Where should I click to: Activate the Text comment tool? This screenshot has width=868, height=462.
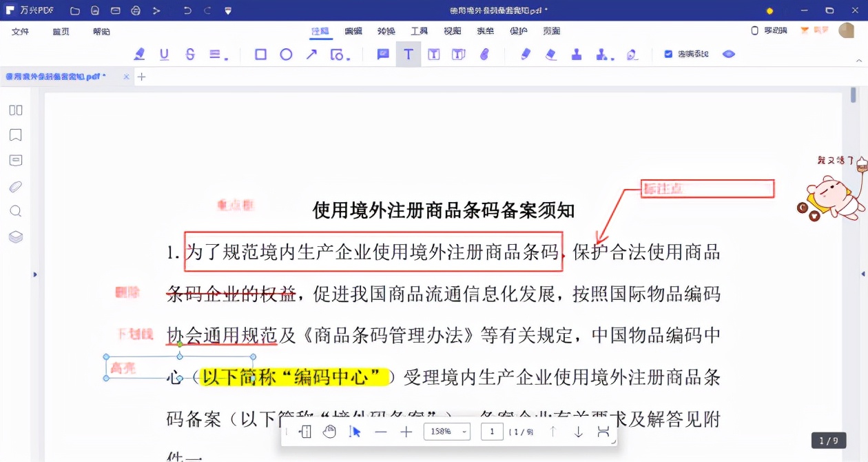[409, 54]
